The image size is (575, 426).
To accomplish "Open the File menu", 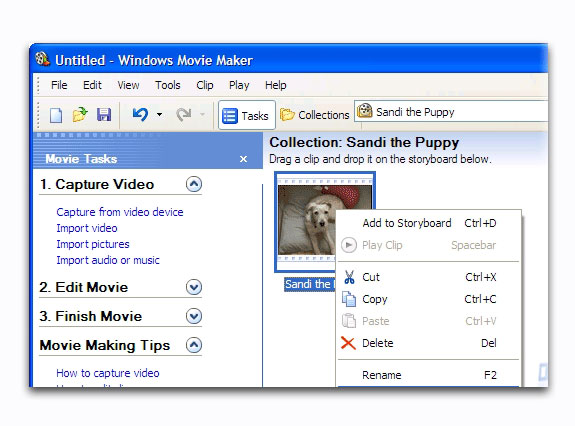I will point(59,85).
